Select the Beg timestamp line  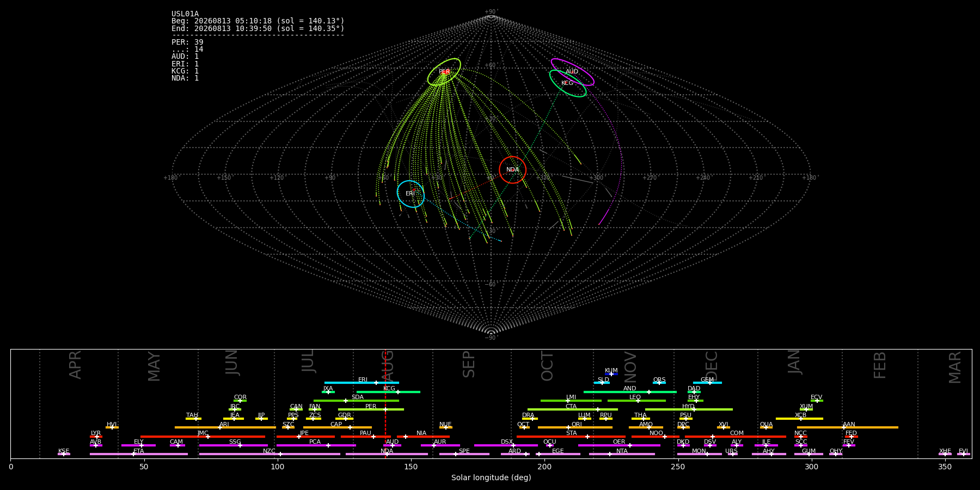[258, 21]
